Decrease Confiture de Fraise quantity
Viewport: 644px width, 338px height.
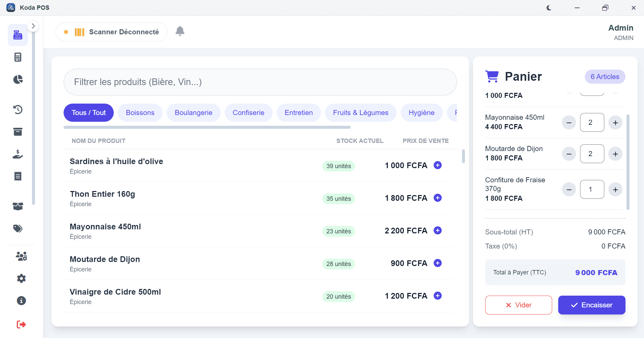569,190
